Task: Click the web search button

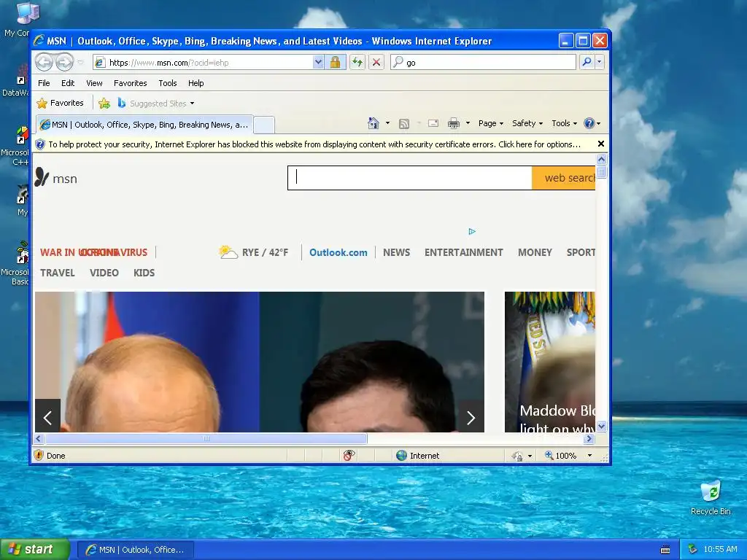Action: pos(564,178)
